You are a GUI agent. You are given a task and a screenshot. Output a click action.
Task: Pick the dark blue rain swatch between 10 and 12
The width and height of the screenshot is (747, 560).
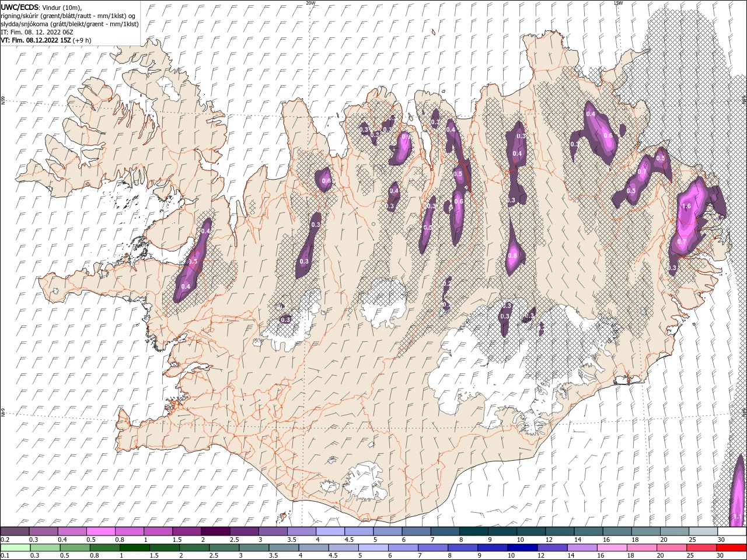click(x=521, y=547)
